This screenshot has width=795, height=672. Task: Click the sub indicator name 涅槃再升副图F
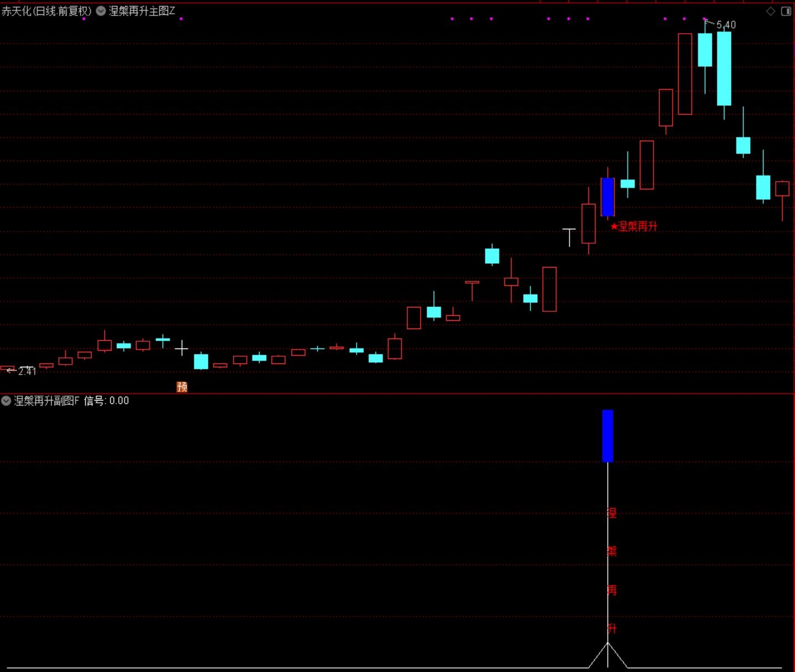[47, 401]
